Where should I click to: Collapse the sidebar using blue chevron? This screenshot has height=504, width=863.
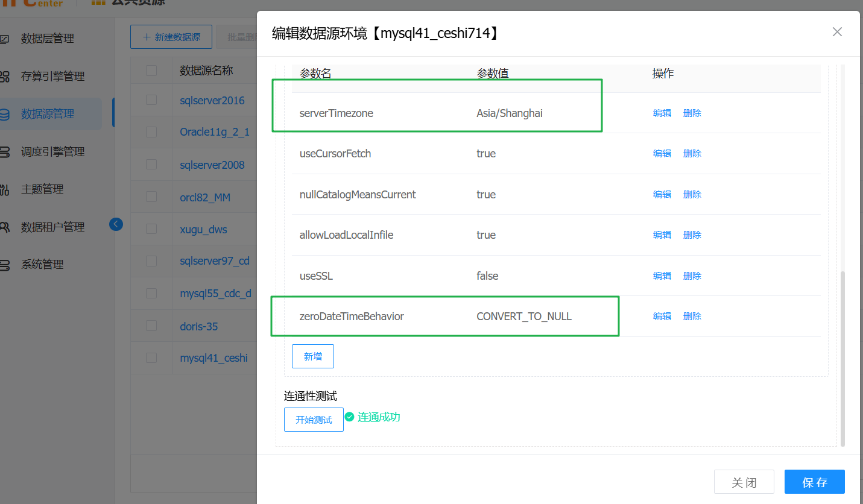116,224
